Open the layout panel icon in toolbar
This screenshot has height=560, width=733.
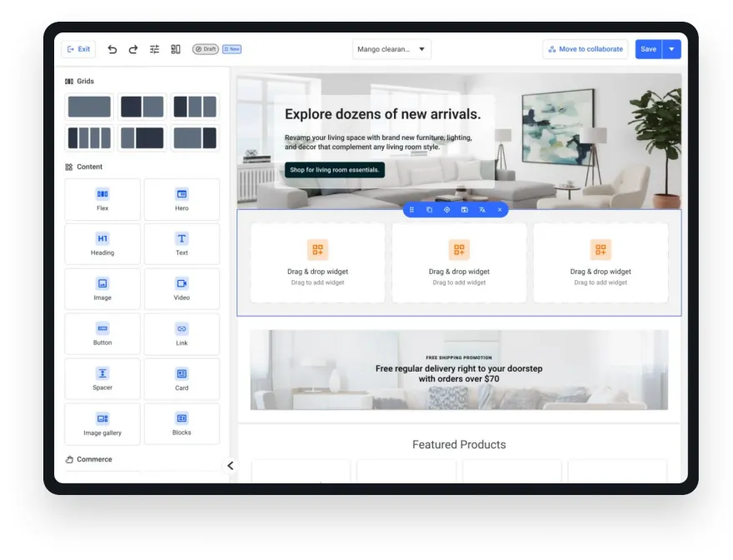coord(176,49)
